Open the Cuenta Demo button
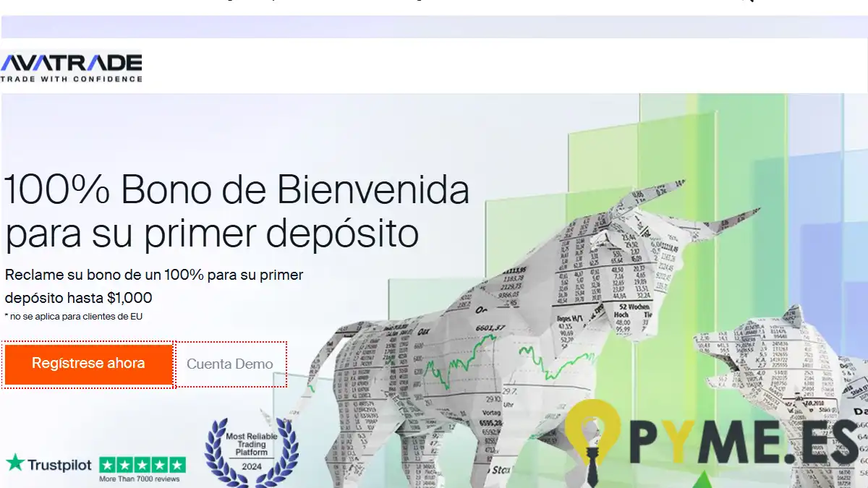 tap(230, 364)
